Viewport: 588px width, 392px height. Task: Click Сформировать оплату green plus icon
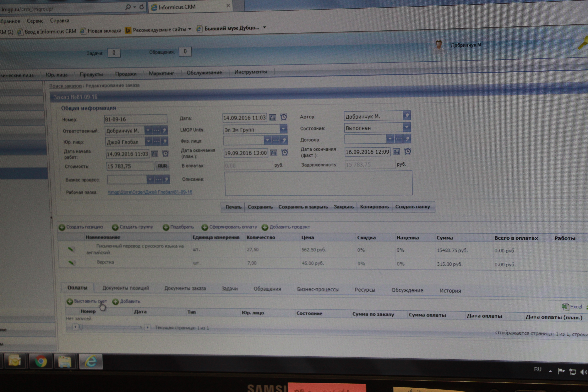click(x=205, y=227)
